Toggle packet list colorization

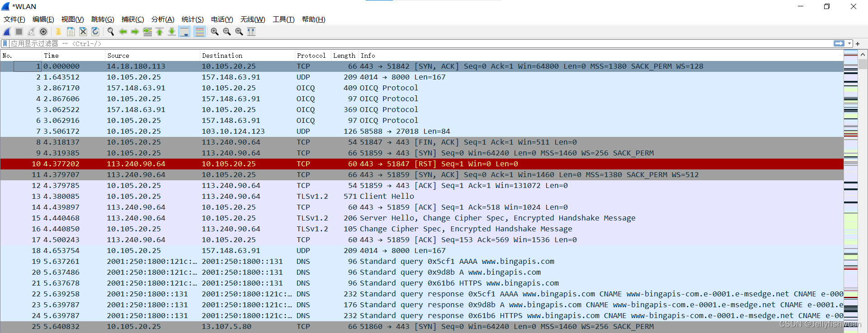point(199,32)
